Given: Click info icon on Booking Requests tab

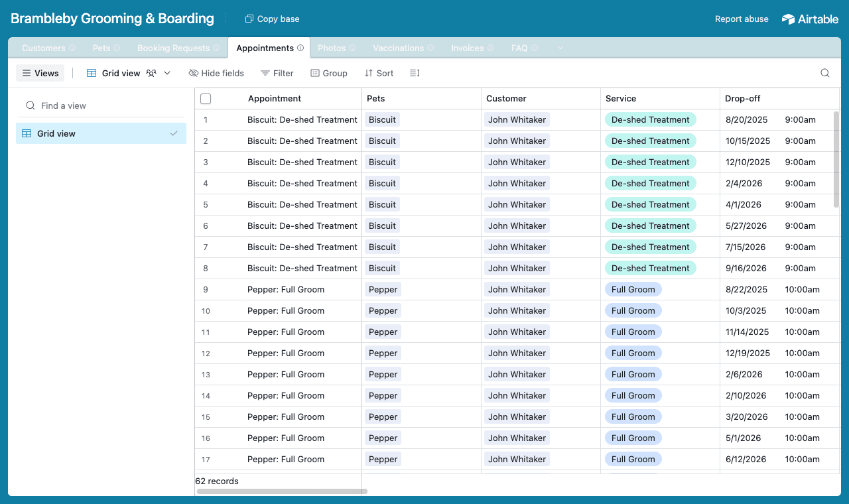Looking at the screenshot, I should click(x=216, y=48).
